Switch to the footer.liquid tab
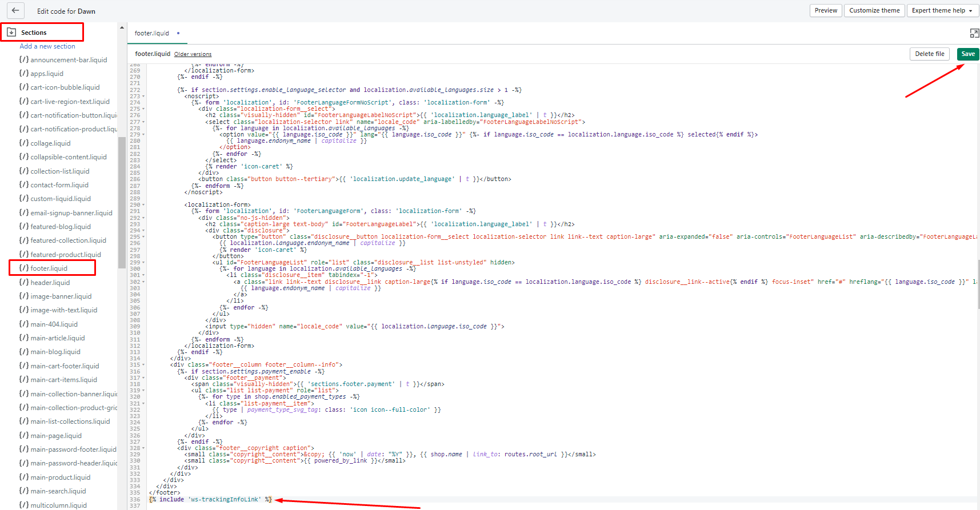Viewport: 980px width, 510px height. [152, 33]
